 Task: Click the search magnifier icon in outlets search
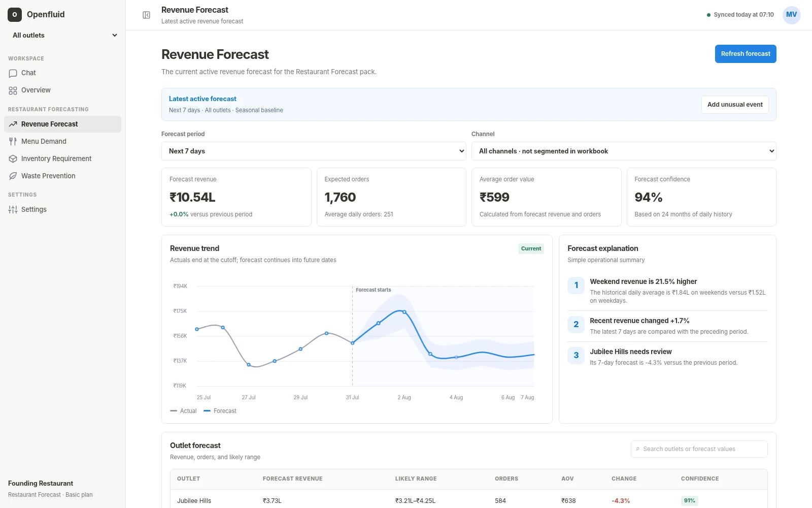pos(638,449)
